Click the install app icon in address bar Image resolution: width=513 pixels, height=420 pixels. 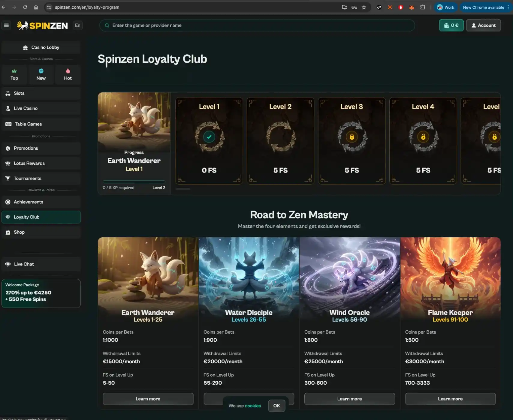pos(344,7)
